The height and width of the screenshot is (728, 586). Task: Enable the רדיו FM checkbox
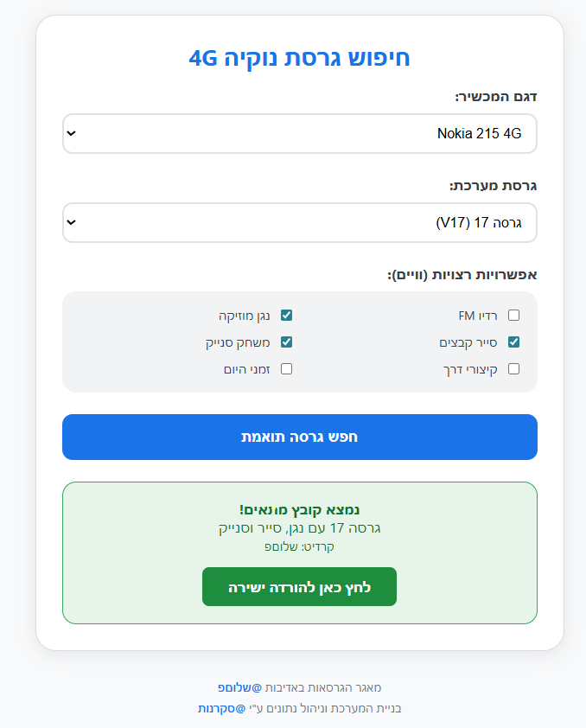[513, 316]
